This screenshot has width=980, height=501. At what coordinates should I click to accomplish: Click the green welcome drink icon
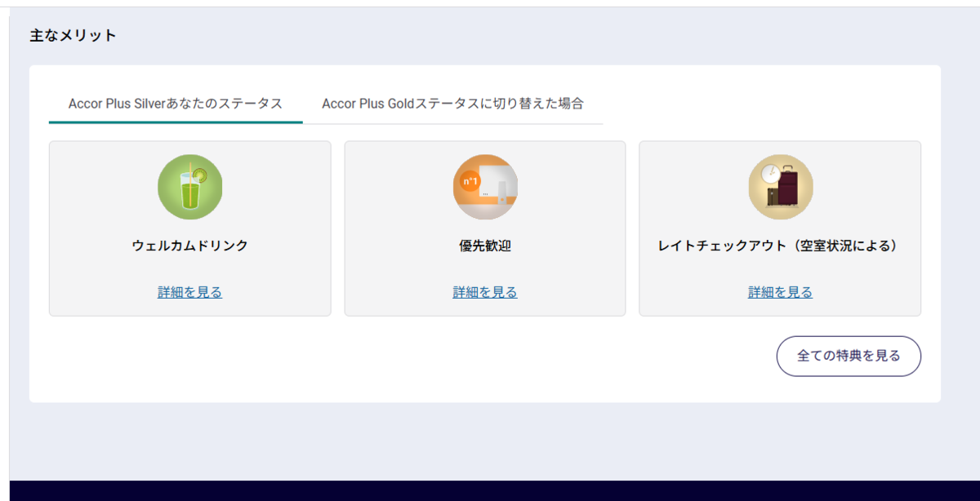click(189, 187)
